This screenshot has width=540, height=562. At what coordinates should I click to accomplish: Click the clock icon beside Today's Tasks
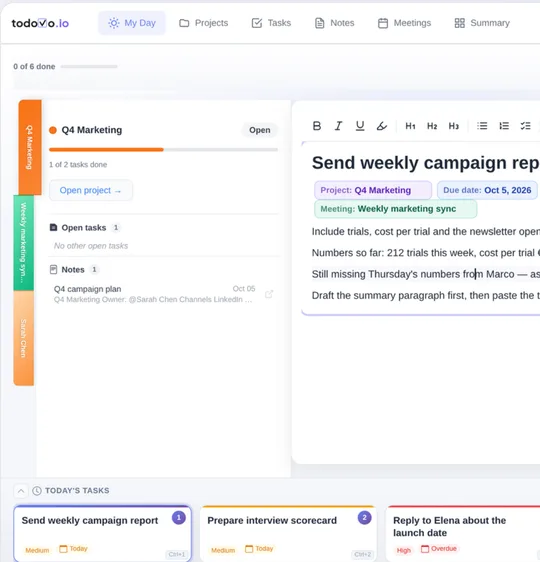point(37,490)
